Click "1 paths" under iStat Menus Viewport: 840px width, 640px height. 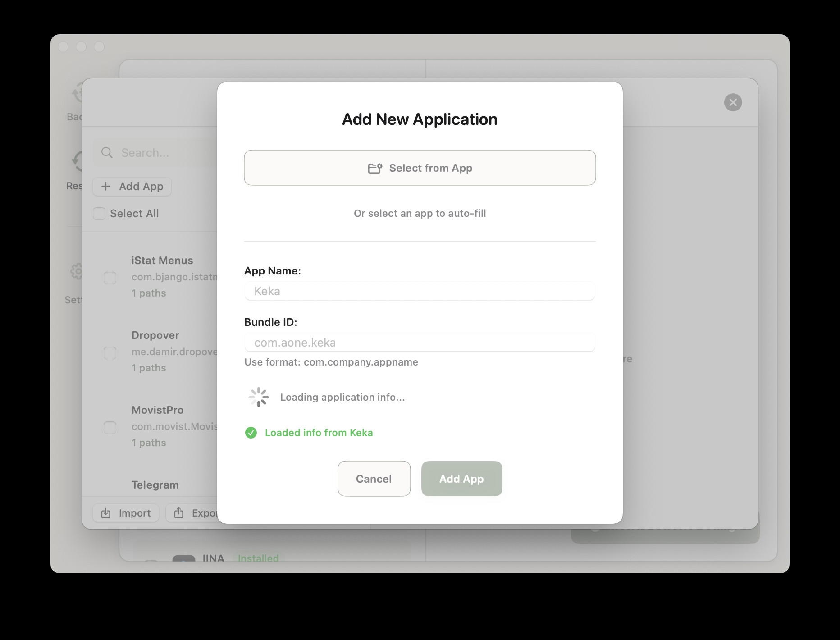click(149, 293)
